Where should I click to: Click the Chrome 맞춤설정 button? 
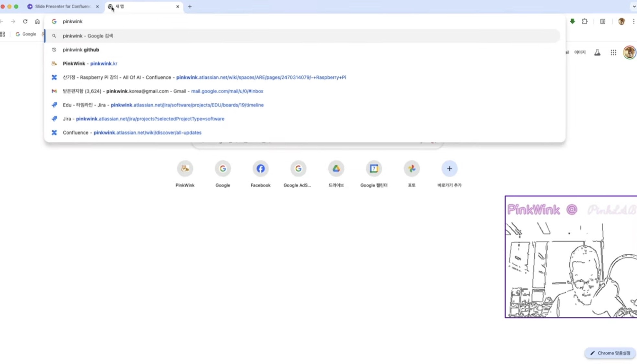point(610,353)
